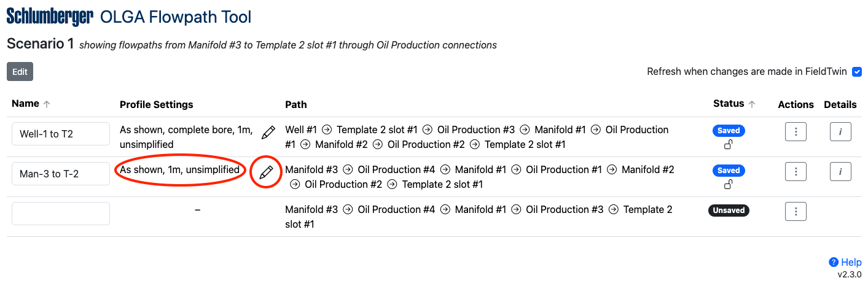868x286 pixels.
Task: Click the empty name field for unsaved path
Action: [61, 214]
